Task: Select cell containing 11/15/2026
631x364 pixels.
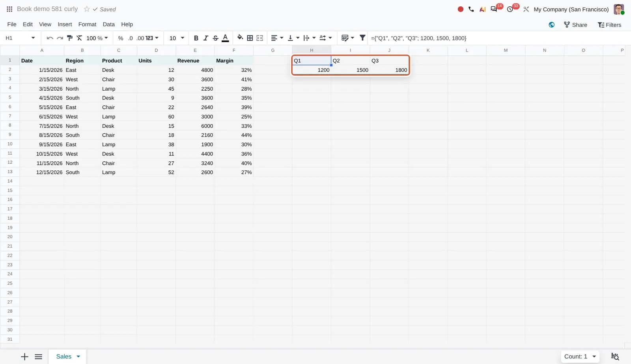Action: pos(42,163)
